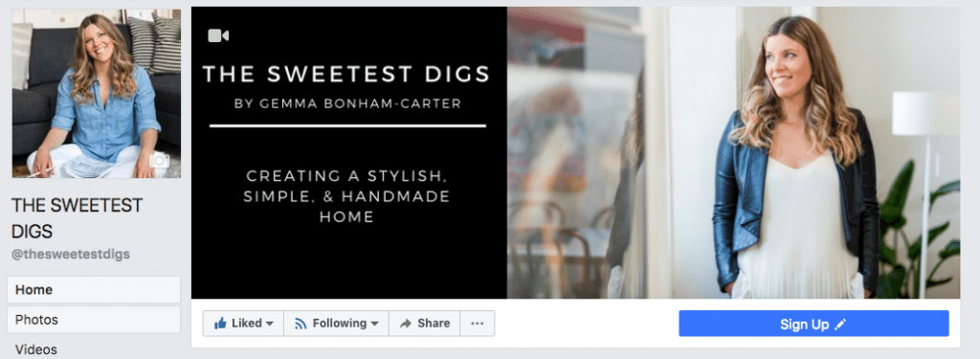Expand the Liked dropdown arrow

(269, 324)
